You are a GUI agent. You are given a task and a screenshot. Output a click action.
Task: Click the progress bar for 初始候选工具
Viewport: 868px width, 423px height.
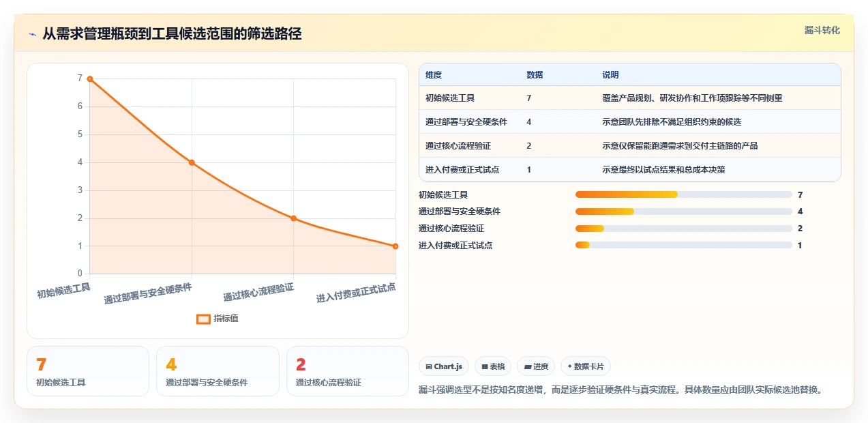tap(684, 195)
